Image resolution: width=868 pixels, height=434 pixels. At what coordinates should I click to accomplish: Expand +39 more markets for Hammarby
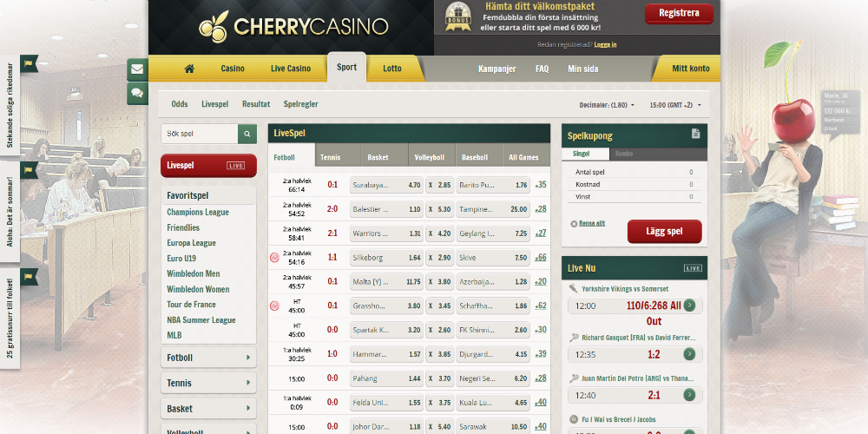[x=540, y=354]
